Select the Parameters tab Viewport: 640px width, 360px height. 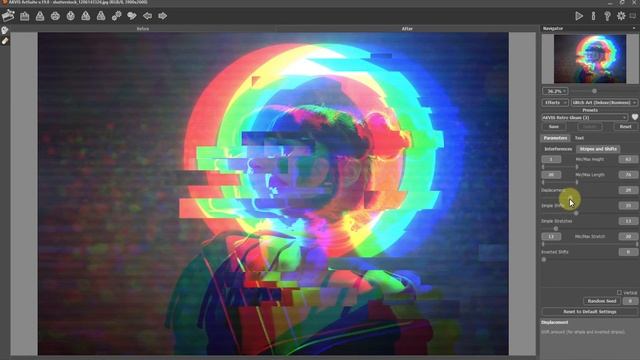(555, 138)
